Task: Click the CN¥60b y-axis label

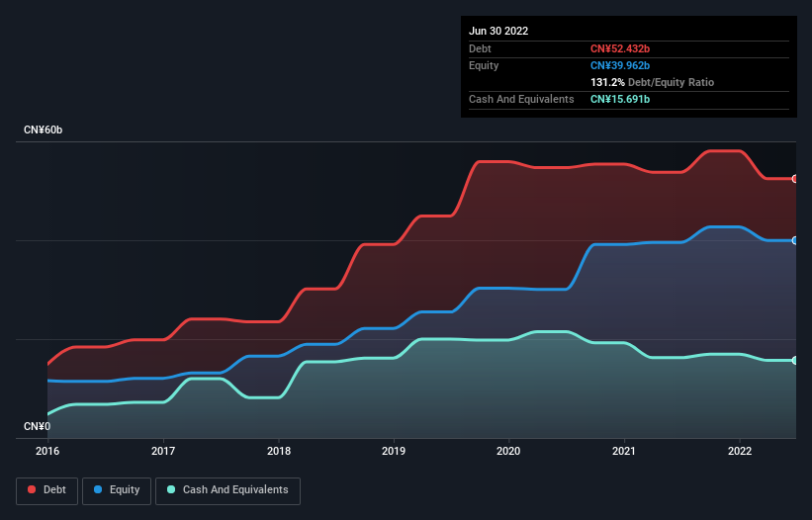Action: (x=43, y=130)
